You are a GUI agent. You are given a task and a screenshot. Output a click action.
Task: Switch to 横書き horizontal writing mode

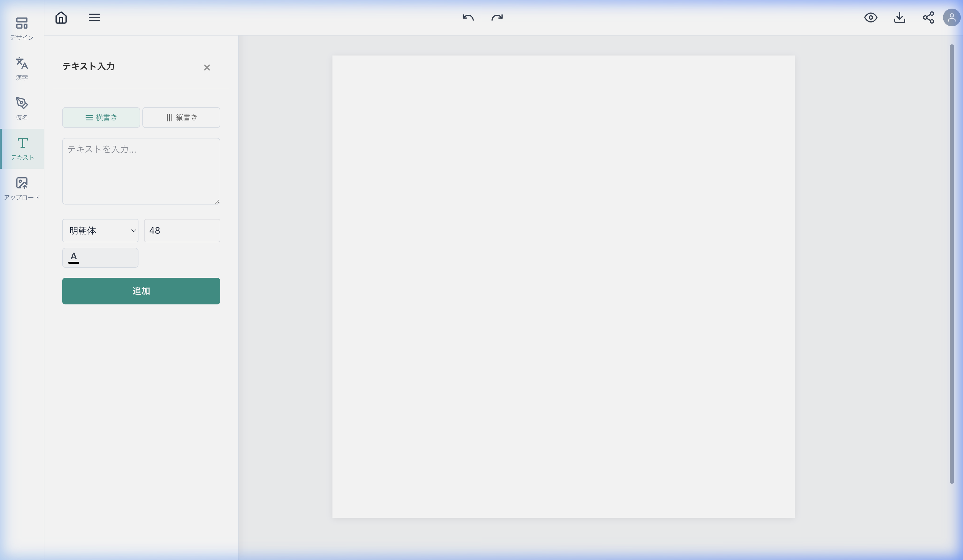point(101,118)
